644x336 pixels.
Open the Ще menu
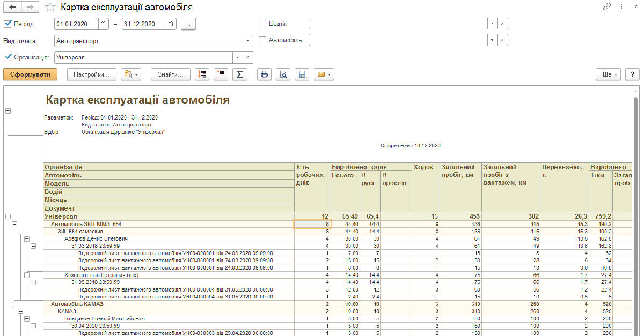[609, 74]
